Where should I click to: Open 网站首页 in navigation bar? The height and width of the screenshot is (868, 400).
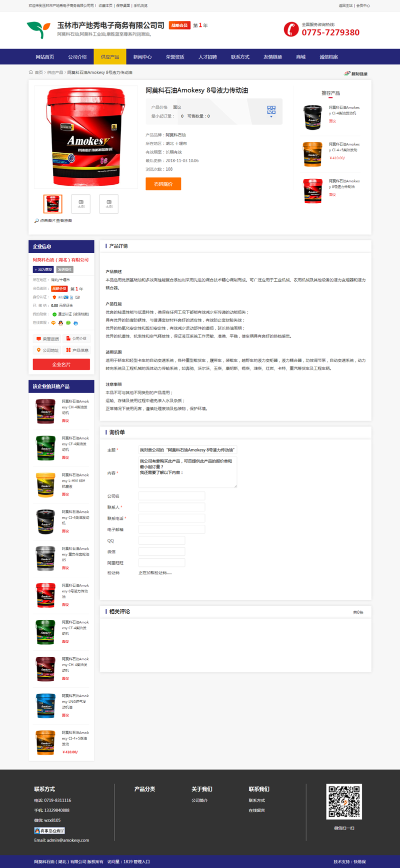[44, 57]
